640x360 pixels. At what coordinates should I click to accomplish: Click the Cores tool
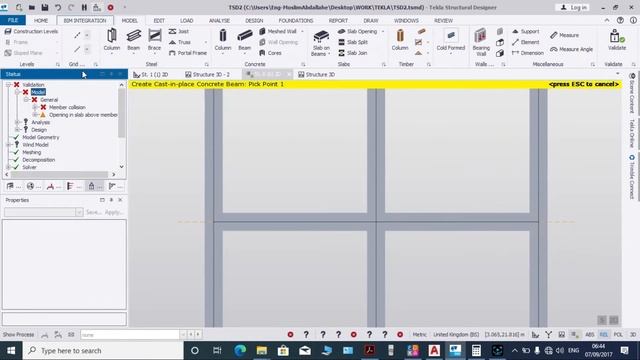point(270,53)
